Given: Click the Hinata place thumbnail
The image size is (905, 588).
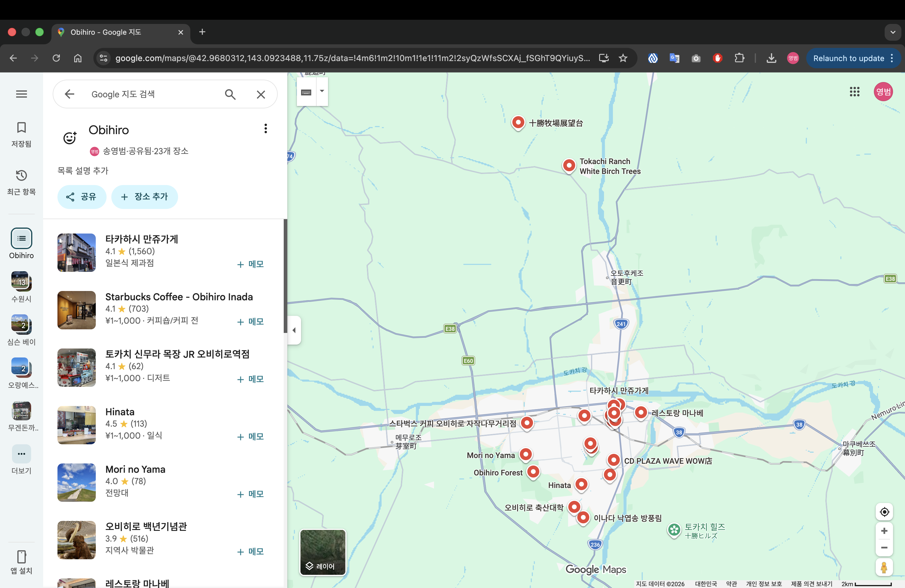Looking at the screenshot, I should (76, 425).
